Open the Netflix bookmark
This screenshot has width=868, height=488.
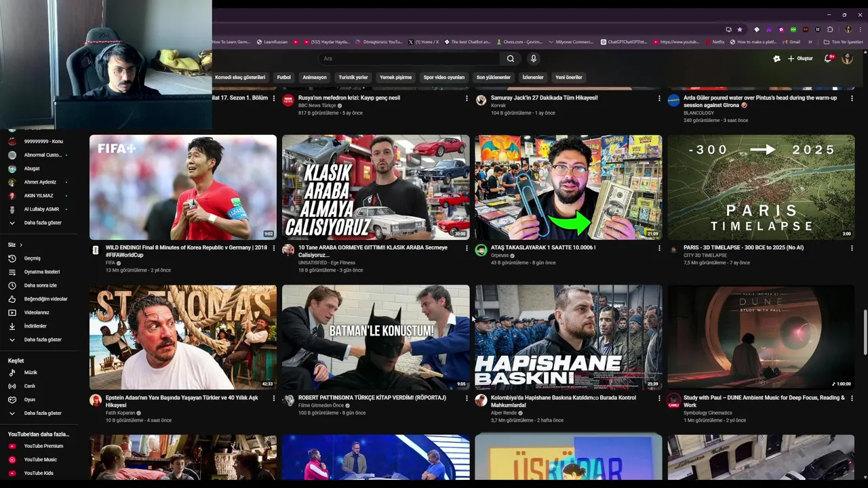click(x=714, y=42)
